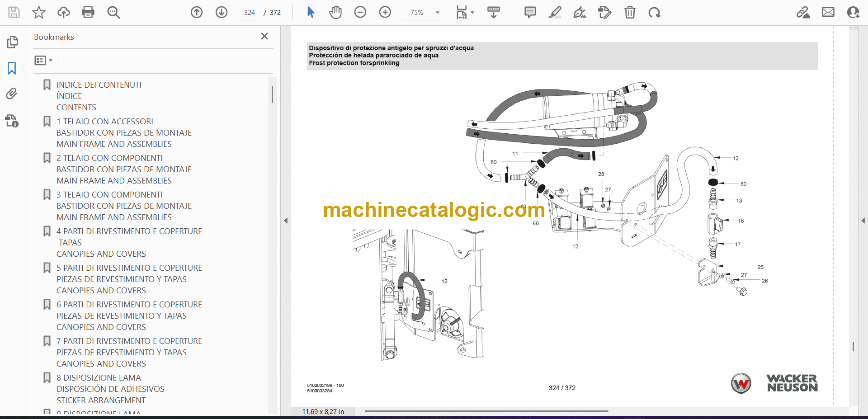This screenshot has height=419, width=868.
Task: Click the zoom out minus button
Action: point(360,12)
